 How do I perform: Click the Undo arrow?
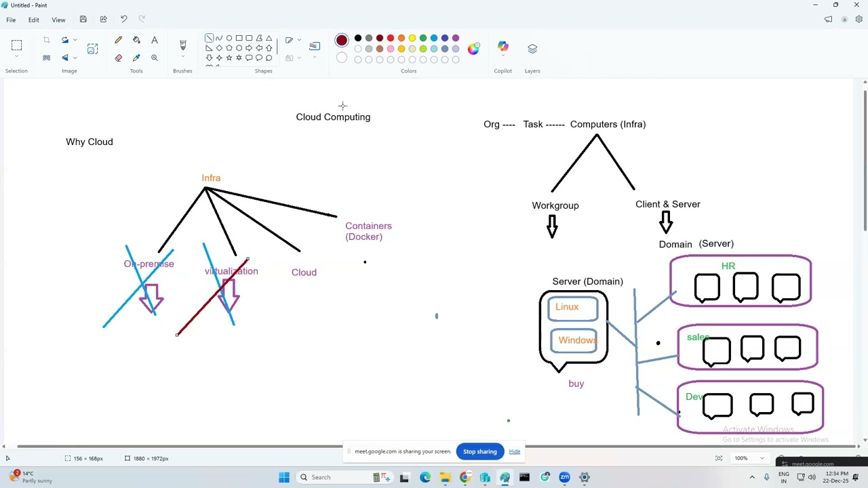coord(123,20)
